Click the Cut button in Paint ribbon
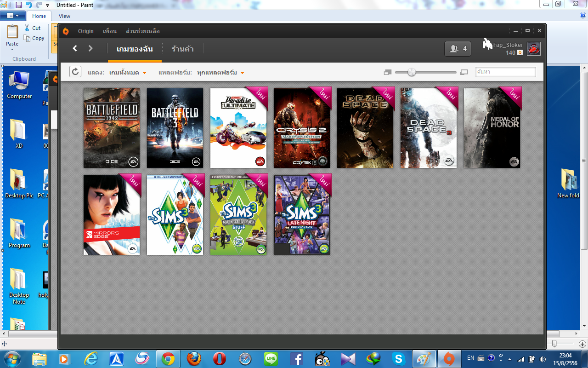The width and height of the screenshot is (588, 368). [33, 28]
